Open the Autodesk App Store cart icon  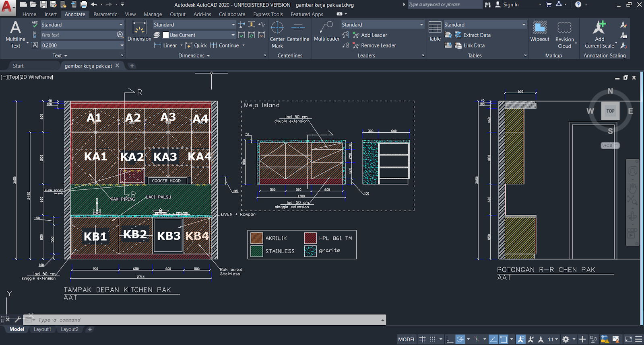549,4
